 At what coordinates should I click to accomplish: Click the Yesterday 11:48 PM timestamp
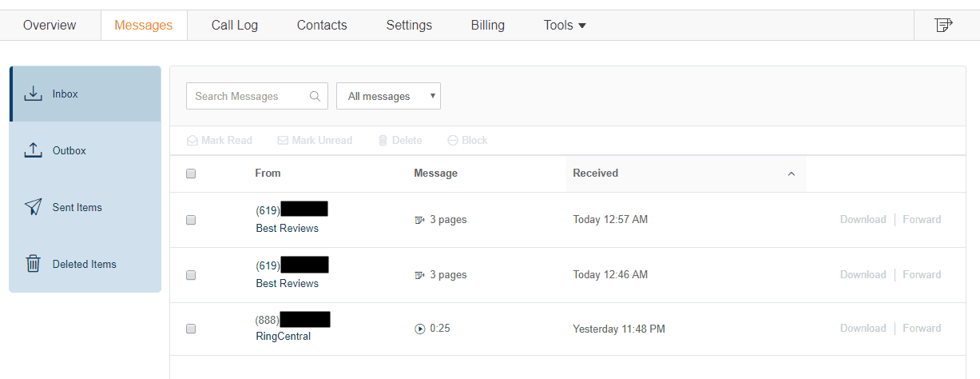tap(619, 329)
